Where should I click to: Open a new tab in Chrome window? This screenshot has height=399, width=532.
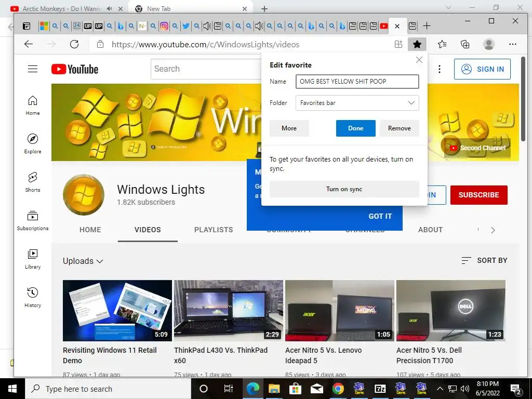click(x=264, y=9)
